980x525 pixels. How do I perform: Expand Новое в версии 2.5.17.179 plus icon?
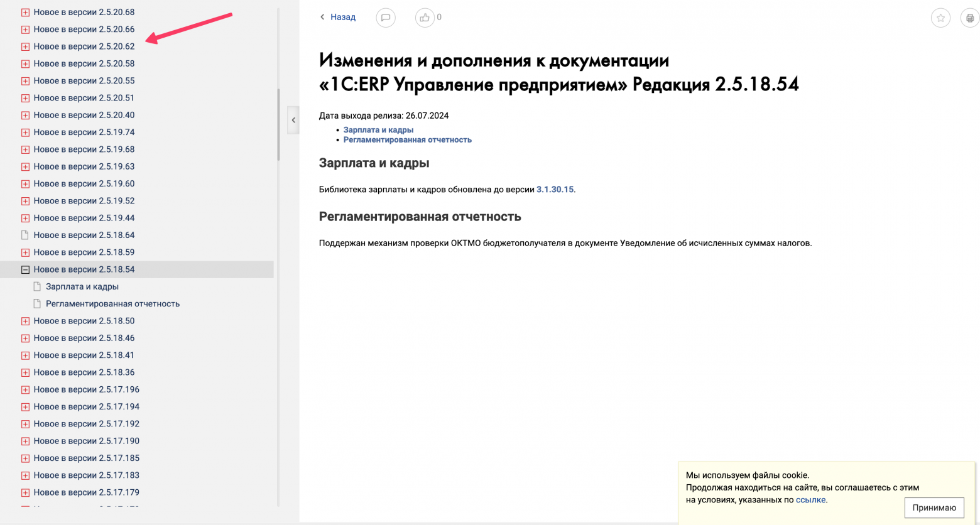25,493
